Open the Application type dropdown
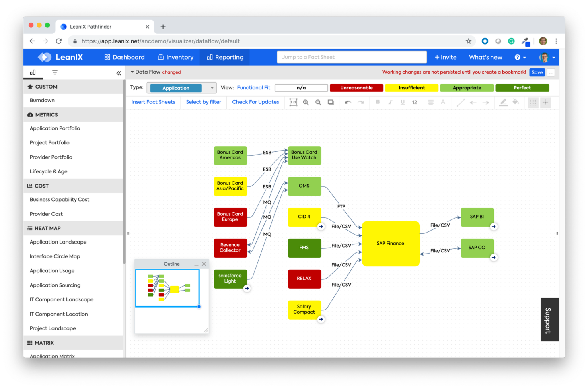This screenshot has width=588, height=388. pos(212,87)
